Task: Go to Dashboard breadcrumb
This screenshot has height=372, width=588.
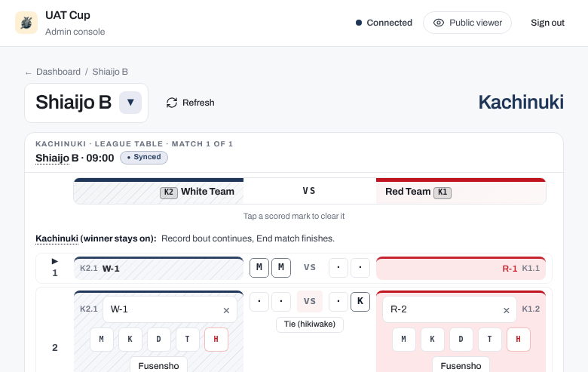Action: tap(58, 72)
